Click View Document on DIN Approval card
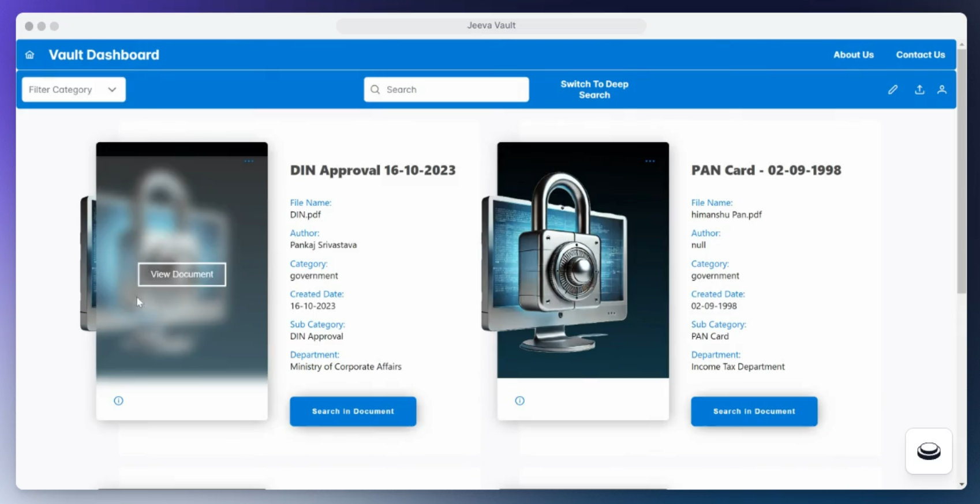This screenshot has height=504, width=980. [x=182, y=274]
